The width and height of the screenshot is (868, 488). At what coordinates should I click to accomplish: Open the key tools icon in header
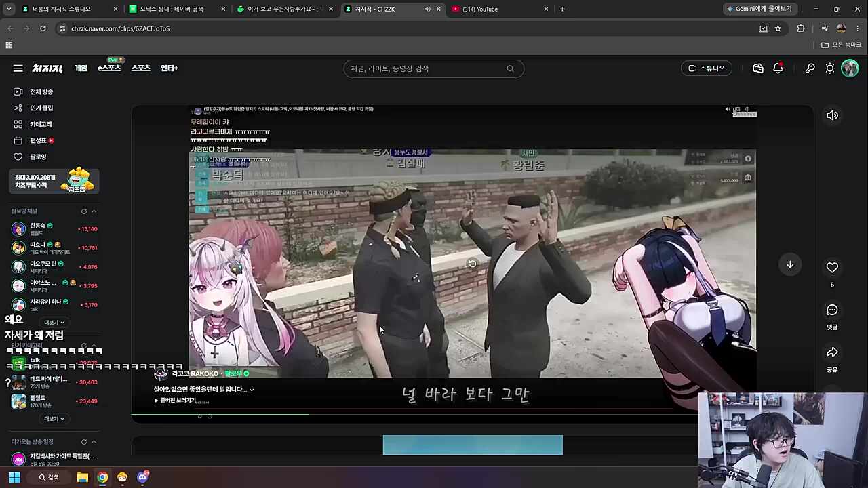pos(810,68)
